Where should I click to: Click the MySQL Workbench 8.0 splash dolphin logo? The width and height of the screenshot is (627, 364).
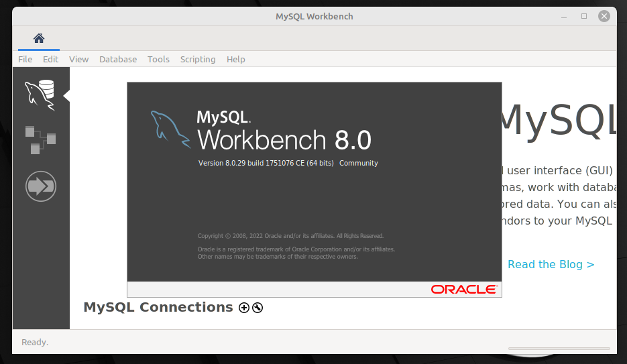click(x=171, y=129)
